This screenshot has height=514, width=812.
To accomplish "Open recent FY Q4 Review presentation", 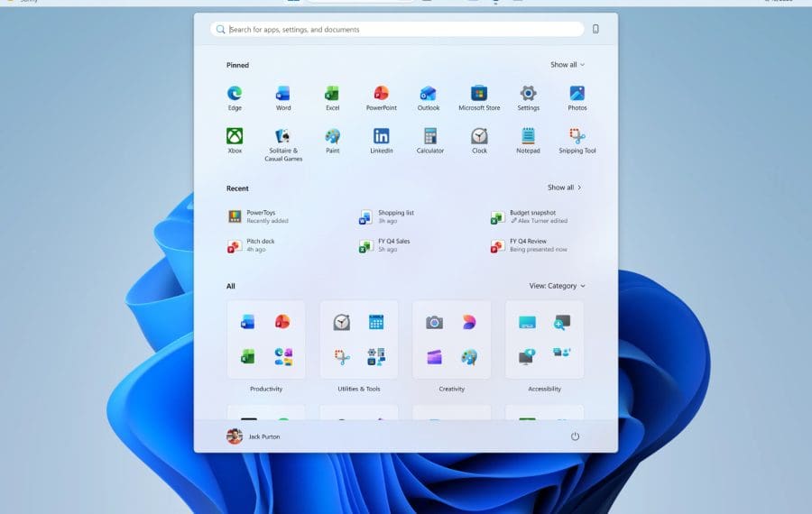I will point(530,245).
